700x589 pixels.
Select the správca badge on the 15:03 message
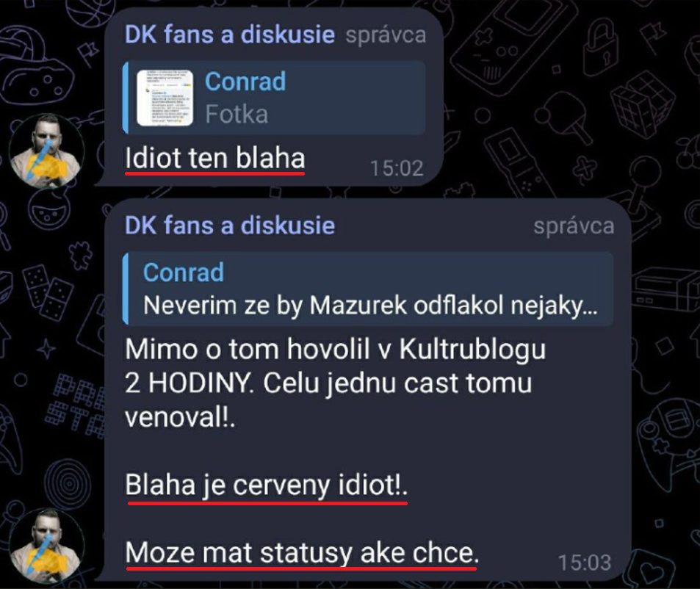coord(574,226)
